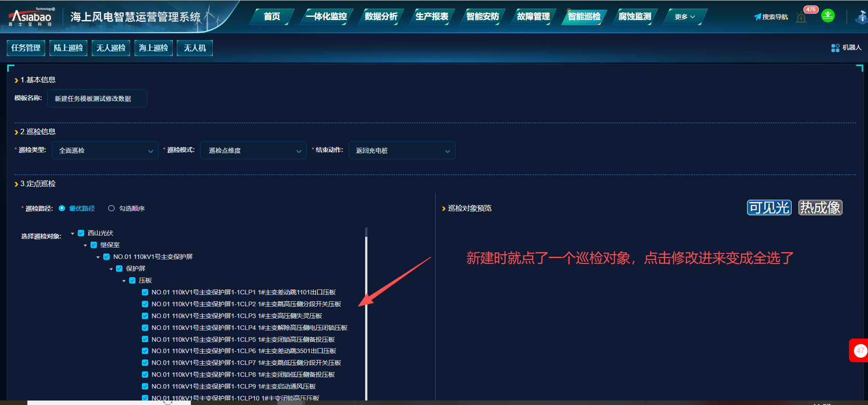Open the 故障管理 menu tab

[533, 17]
